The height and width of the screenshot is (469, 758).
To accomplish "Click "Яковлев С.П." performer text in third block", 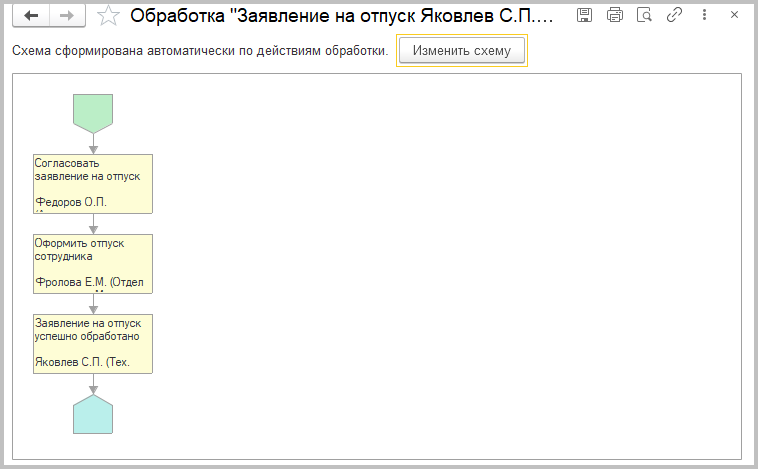I will point(82,362).
